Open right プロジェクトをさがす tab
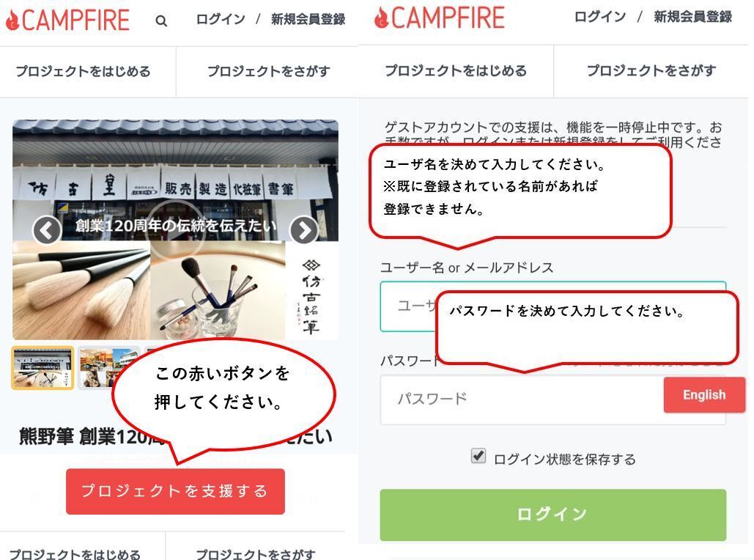The image size is (754, 560). tap(651, 70)
